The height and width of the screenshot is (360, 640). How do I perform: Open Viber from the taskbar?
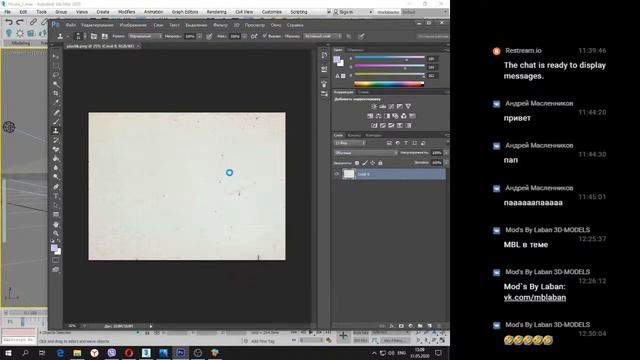pos(111,353)
